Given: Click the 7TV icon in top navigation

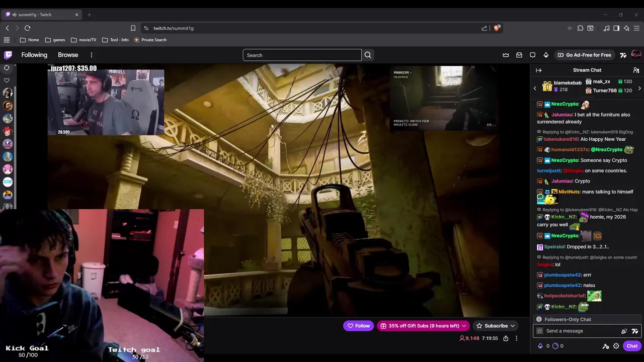Looking at the screenshot, I should (623, 55).
